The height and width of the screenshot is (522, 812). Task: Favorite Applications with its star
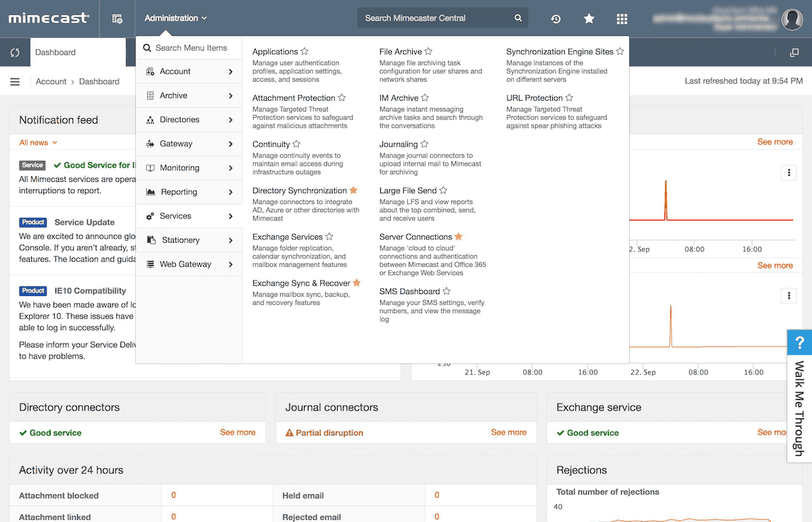(304, 51)
